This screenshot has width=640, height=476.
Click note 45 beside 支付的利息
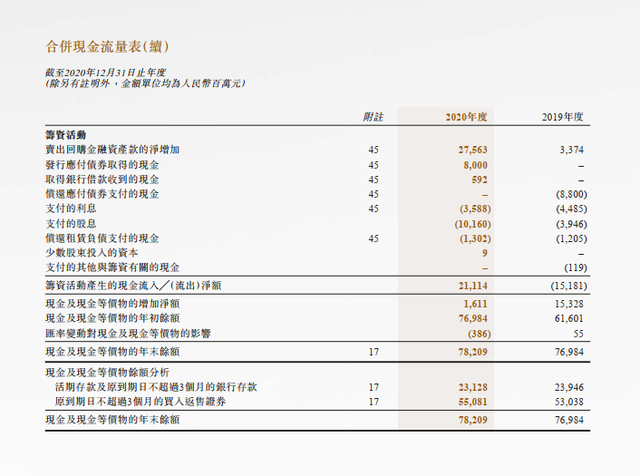pyautogui.click(x=373, y=209)
